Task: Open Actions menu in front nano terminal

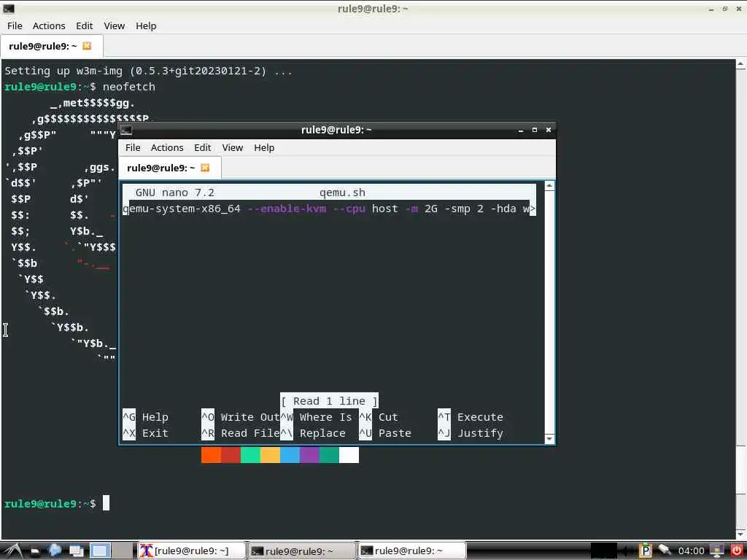Action: (167, 147)
